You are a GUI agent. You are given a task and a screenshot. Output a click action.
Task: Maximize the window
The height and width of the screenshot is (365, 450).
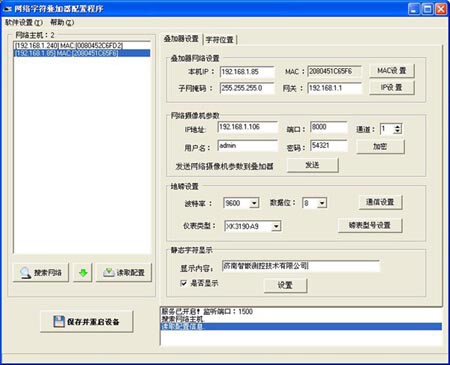coord(427,9)
